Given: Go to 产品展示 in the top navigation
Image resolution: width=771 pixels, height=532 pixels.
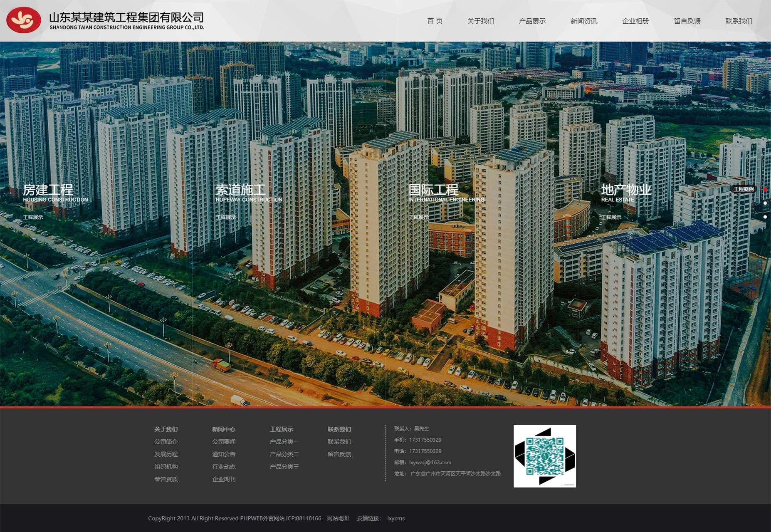Looking at the screenshot, I should pos(532,21).
